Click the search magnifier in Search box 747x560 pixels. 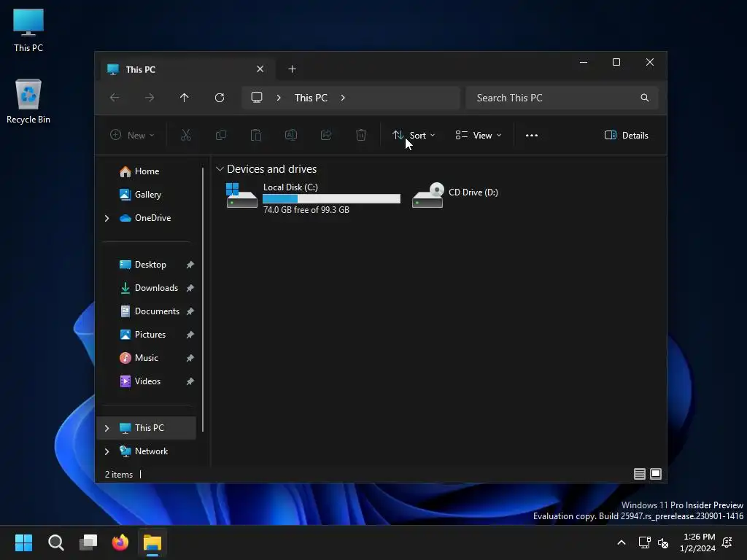tap(645, 98)
